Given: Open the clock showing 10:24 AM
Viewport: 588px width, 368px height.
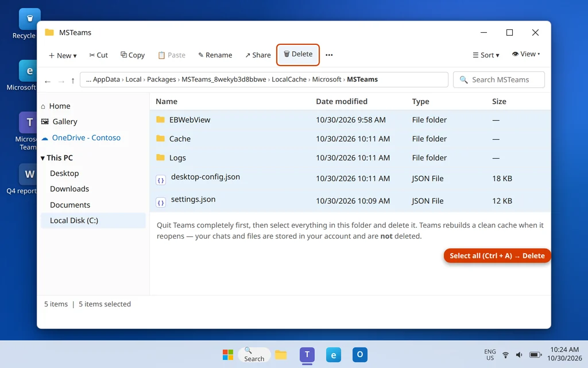Looking at the screenshot, I should 564,354.
